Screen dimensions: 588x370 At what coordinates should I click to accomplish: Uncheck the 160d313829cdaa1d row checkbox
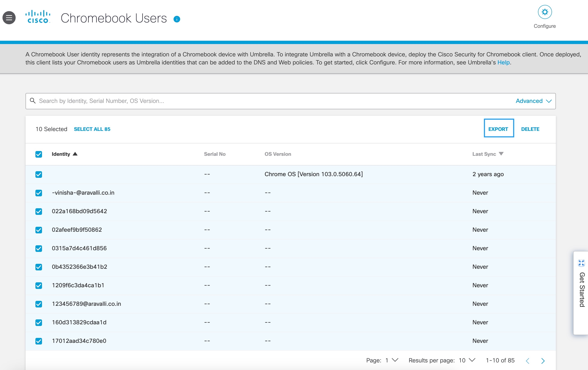[38, 323]
